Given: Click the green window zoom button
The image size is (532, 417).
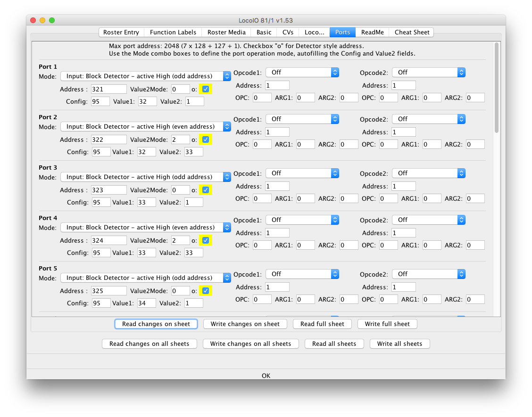Looking at the screenshot, I should (x=52, y=20).
